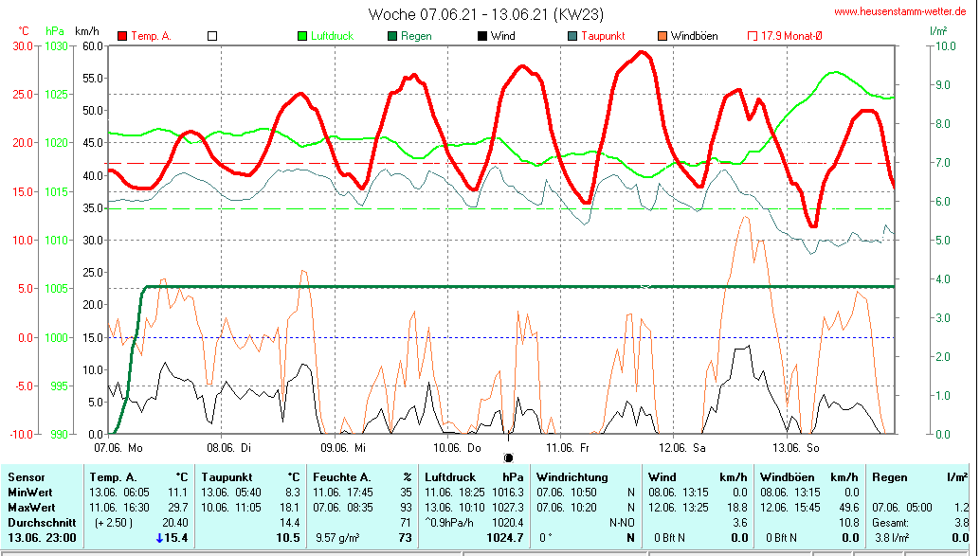
Task: Select the teal Taupunkt legend swatch
Action: 572,36
